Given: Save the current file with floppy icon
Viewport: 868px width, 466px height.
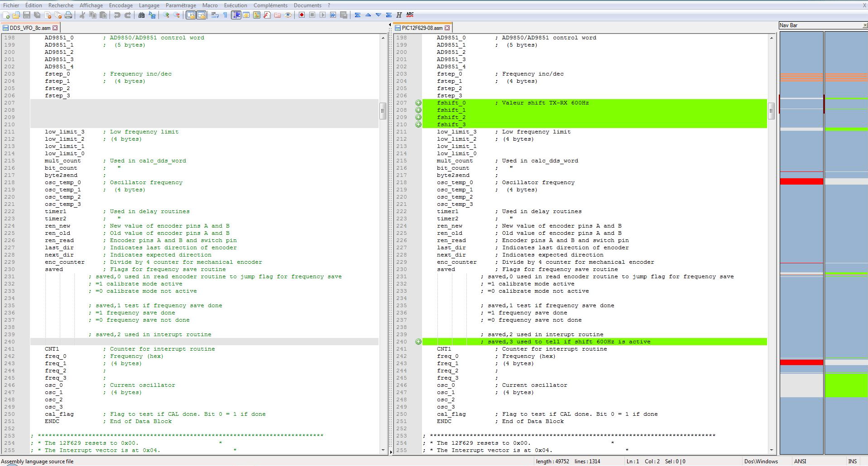Looking at the screenshot, I should click(27, 15).
